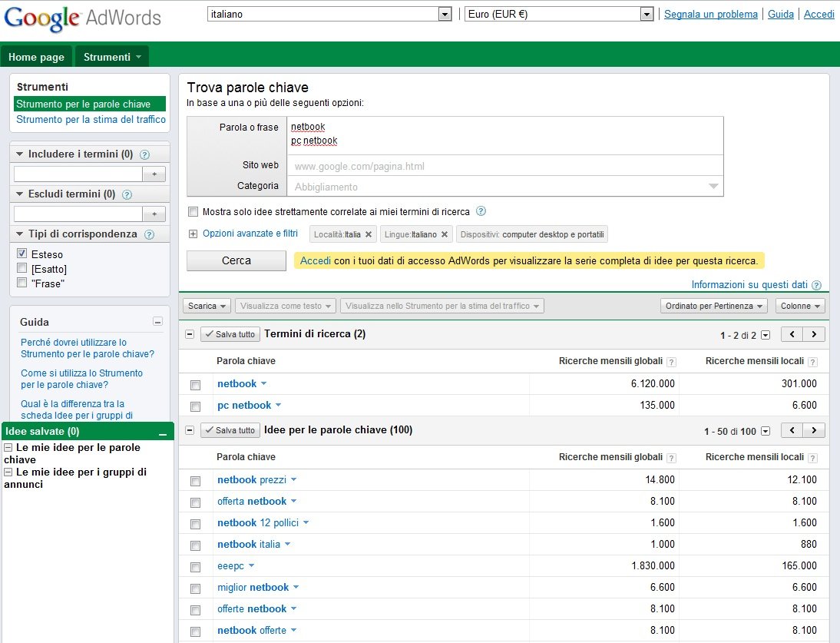This screenshot has height=643, width=840.
Task: Open the Strumenti menu tab
Action: [112, 57]
